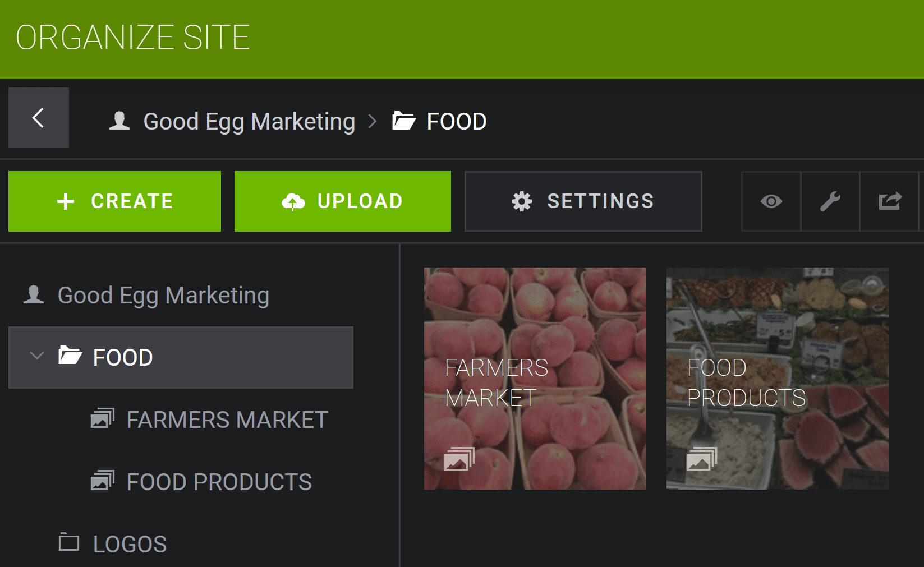924x567 pixels.
Task: Click the LOGOS folder icon
Action: (68, 542)
